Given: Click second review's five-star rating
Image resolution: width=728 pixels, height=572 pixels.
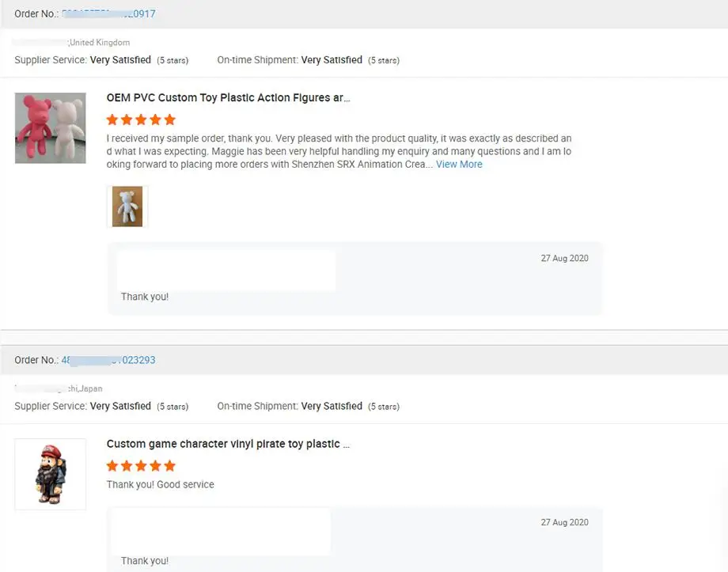Looking at the screenshot, I should coord(140,466).
